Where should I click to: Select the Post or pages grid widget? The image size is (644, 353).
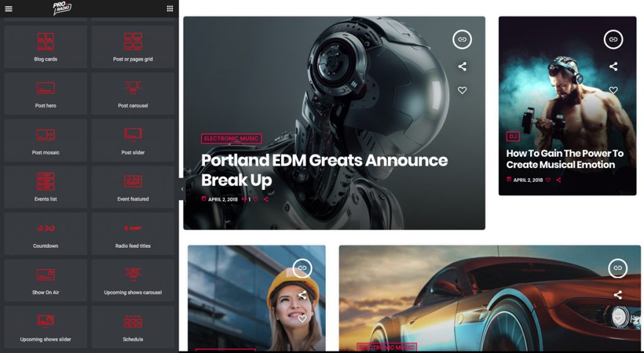133,47
